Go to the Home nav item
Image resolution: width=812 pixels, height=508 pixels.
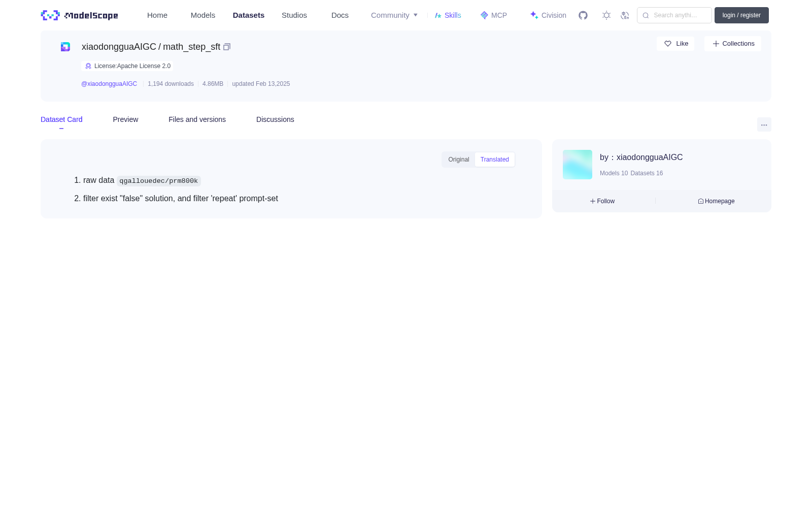pos(157,15)
